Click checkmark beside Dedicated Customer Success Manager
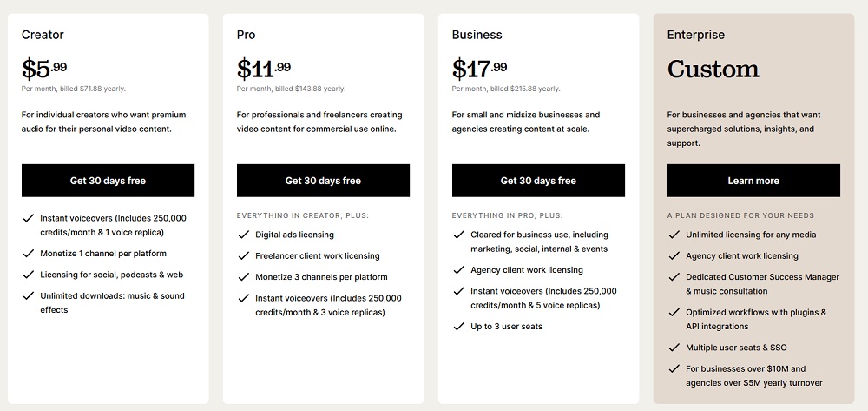This screenshot has width=868, height=411. coord(674,277)
